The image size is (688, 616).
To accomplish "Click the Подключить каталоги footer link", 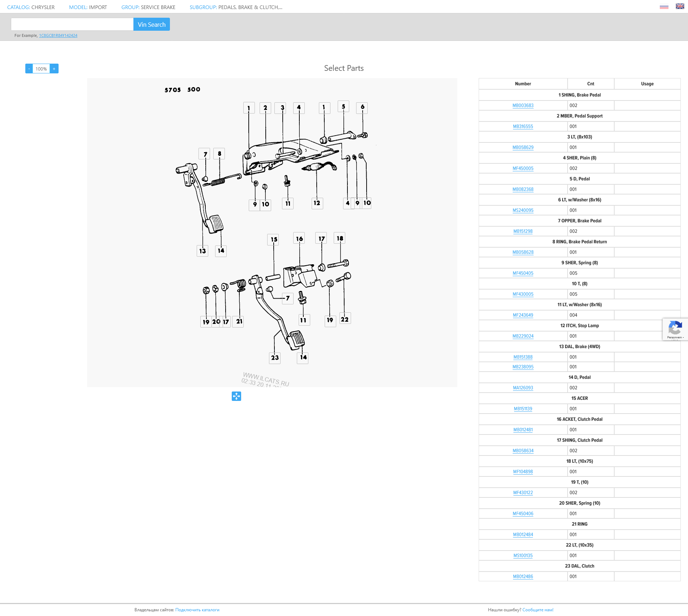I will click(197, 610).
